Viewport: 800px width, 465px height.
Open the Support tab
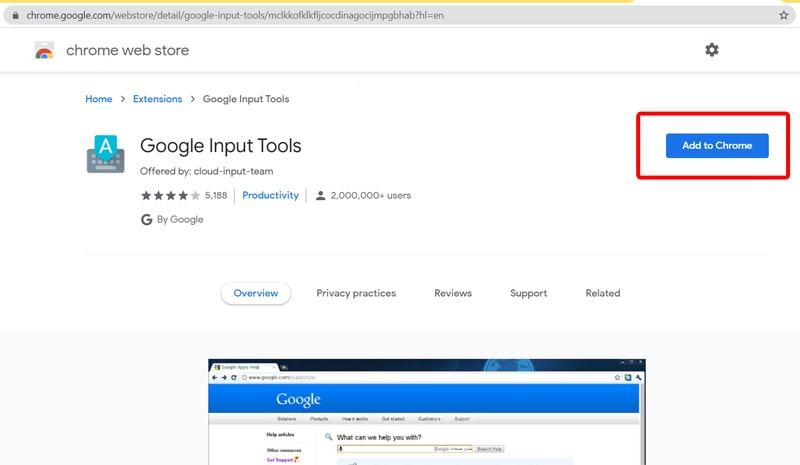(x=529, y=293)
